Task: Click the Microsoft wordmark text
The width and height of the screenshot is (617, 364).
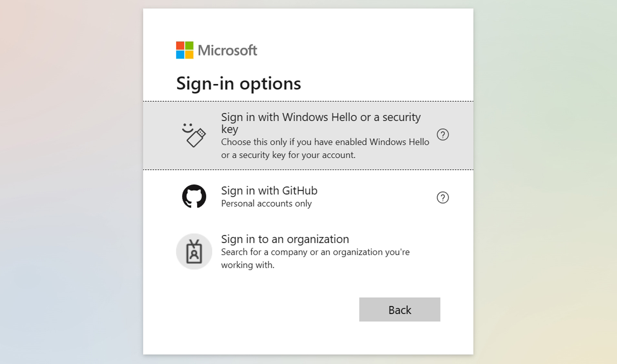Action: click(x=228, y=50)
